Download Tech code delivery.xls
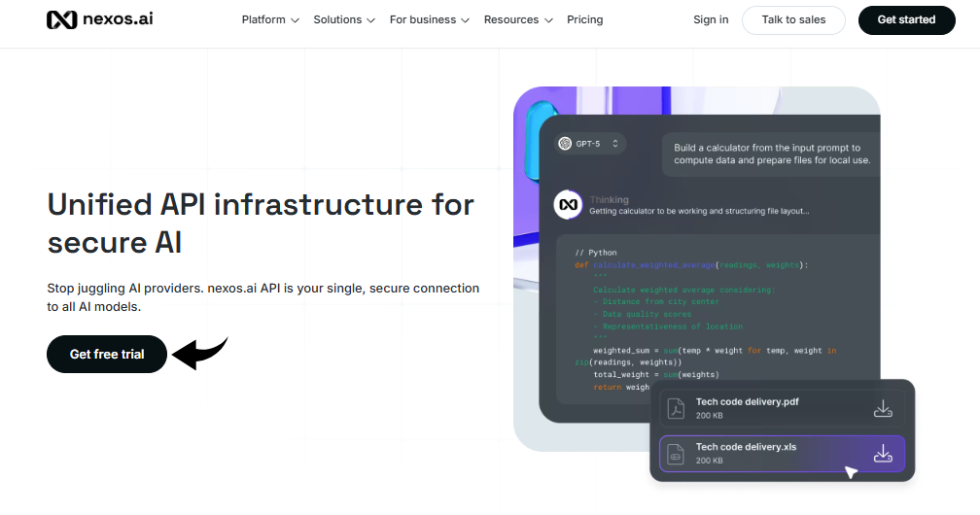980x515 pixels. click(x=883, y=454)
